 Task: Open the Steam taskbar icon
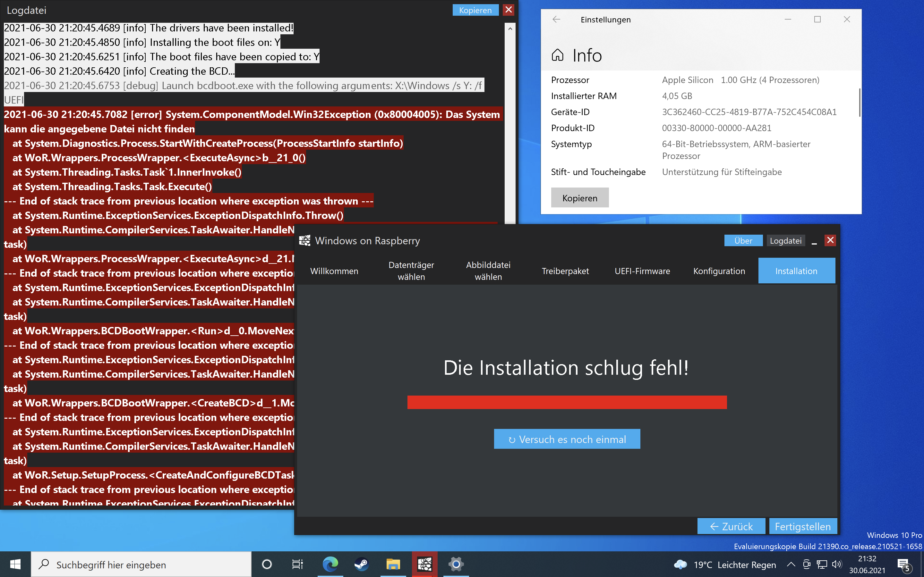pyautogui.click(x=361, y=564)
